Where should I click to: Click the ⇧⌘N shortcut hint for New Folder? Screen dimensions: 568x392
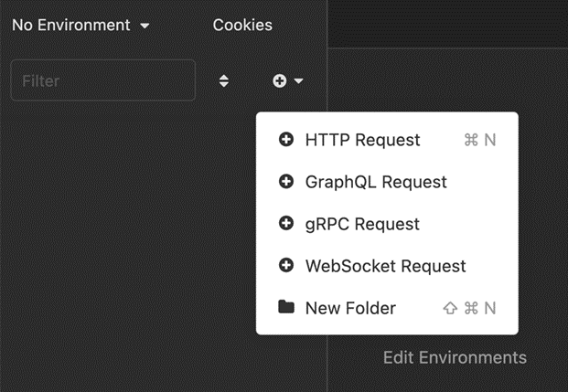coord(469,308)
